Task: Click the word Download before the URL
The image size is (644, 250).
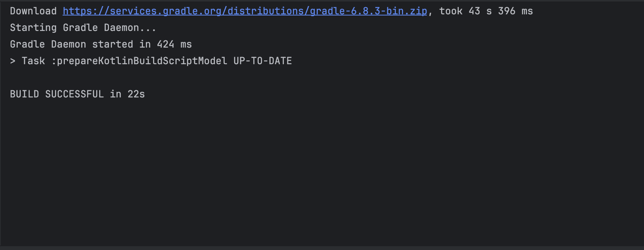Action: [x=33, y=11]
